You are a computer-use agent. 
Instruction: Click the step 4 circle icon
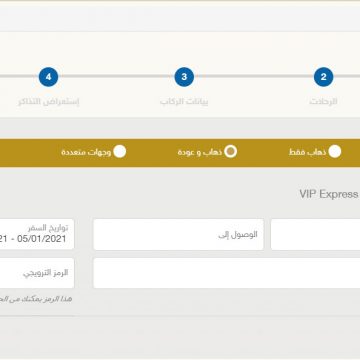[48, 77]
